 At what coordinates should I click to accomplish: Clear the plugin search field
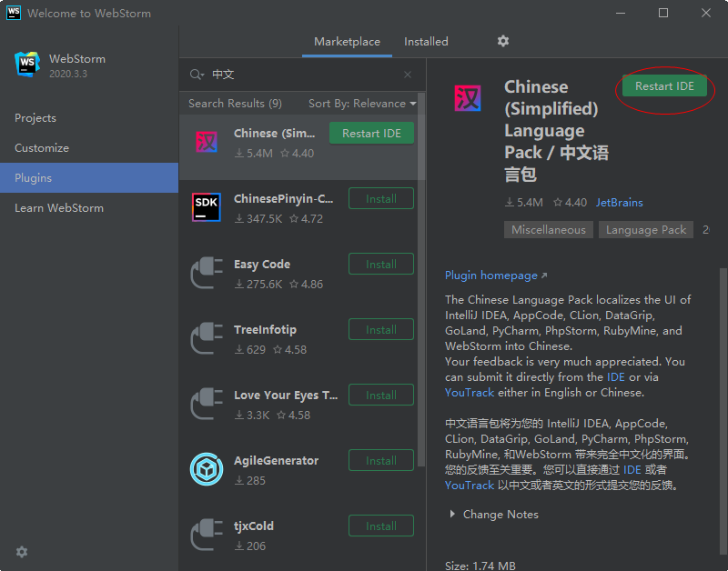click(408, 75)
